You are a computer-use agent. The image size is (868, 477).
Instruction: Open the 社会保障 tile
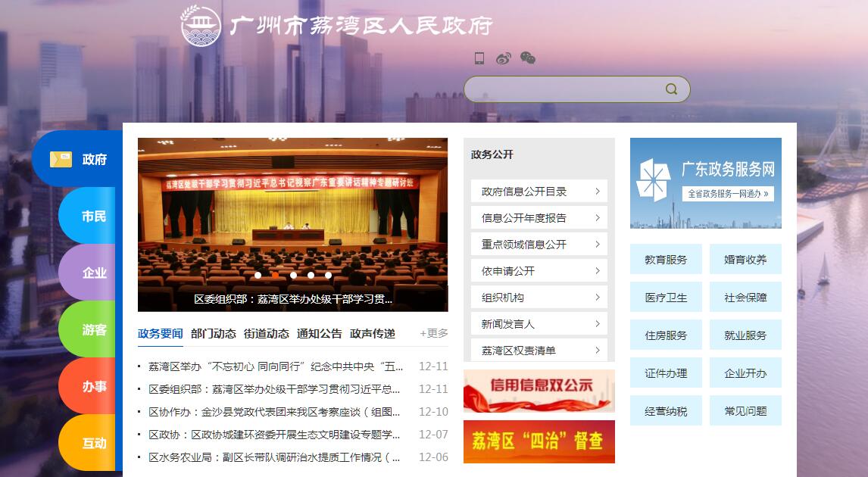coord(745,297)
